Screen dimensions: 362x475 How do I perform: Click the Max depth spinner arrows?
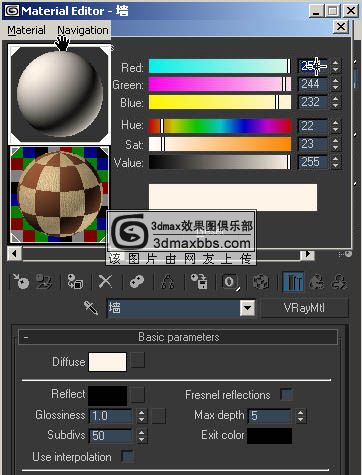tap(300, 416)
